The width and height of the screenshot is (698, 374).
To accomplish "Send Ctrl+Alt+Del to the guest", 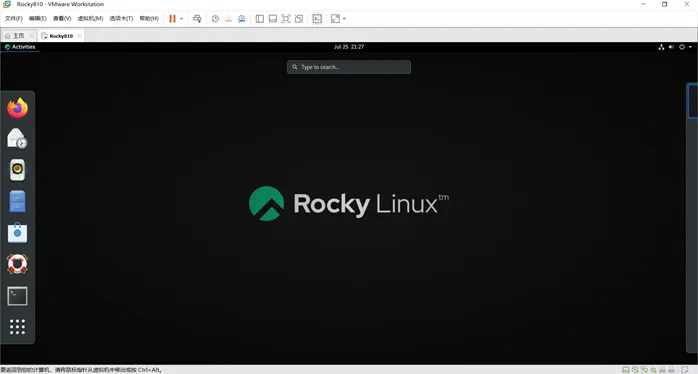I will click(197, 19).
